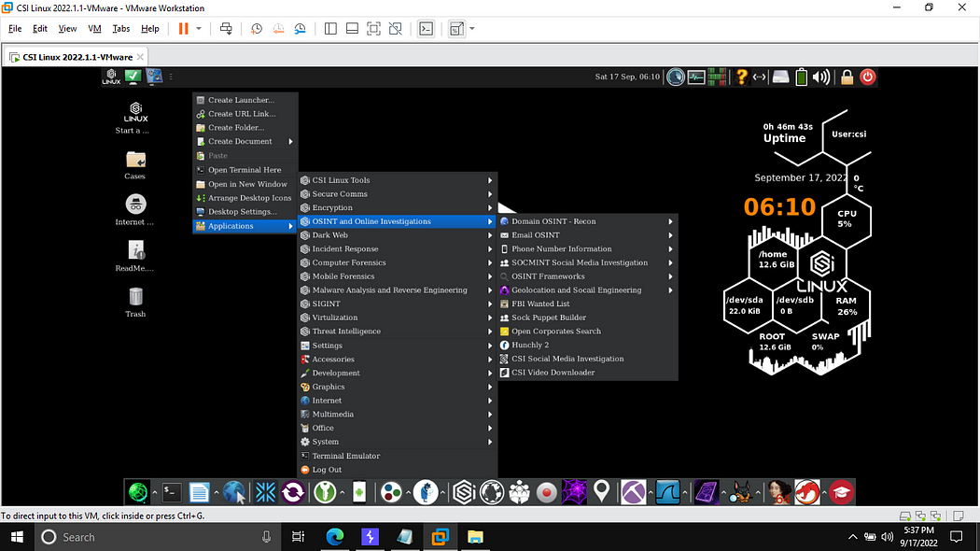Expand the Email OSINT submenu
The height and width of the screenshot is (551, 980).
point(587,235)
